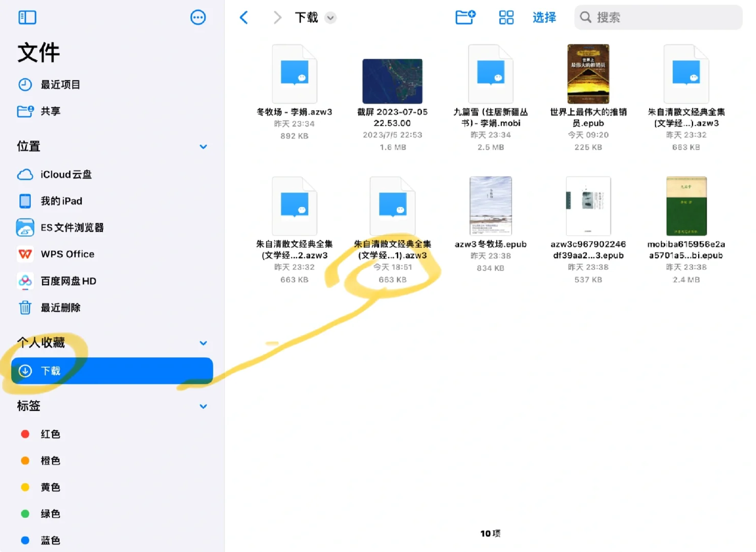Click the shared folder icon

[26, 111]
